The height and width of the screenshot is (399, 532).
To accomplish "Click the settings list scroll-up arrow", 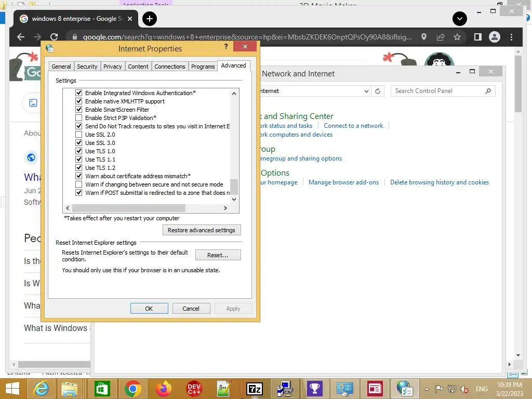I will point(234,94).
